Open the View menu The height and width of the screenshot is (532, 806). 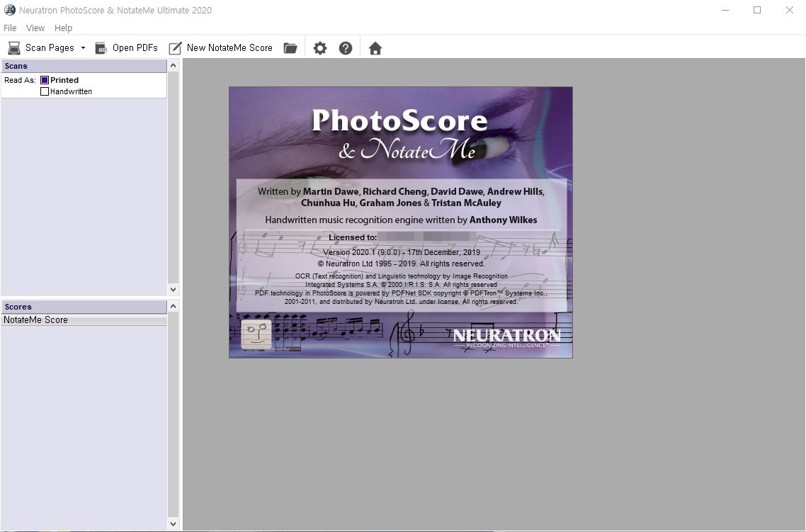(35, 28)
